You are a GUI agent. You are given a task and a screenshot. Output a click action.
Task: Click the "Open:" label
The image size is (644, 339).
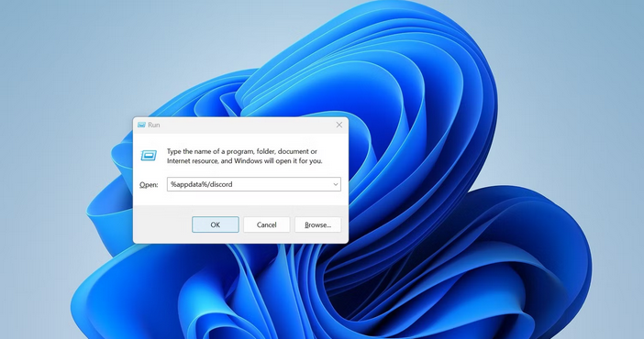click(x=149, y=185)
